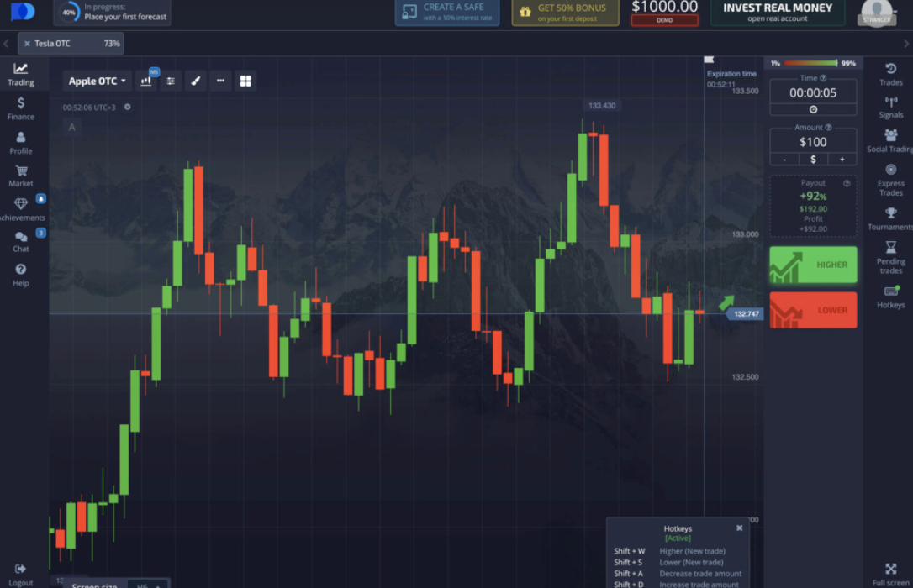Open the Signals panel

coord(890,107)
